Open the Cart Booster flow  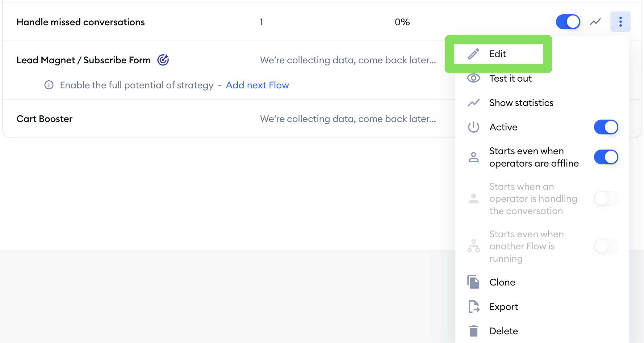tap(44, 119)
